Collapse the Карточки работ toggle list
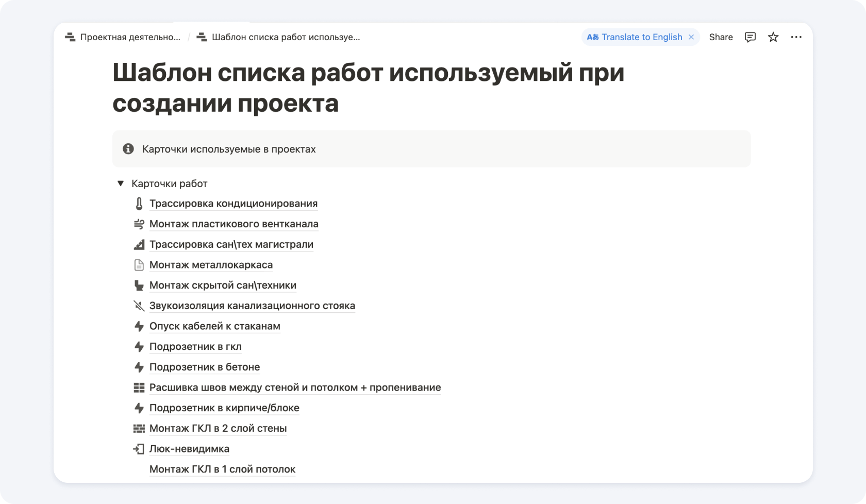The height and width of the screenshot is (504, 866). [x=121, y=183]
